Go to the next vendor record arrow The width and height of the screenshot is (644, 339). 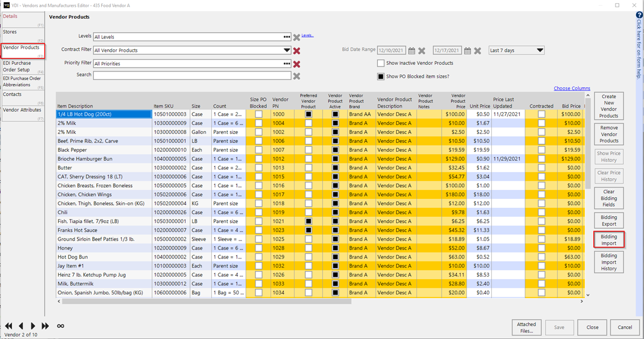click(33, 326)
